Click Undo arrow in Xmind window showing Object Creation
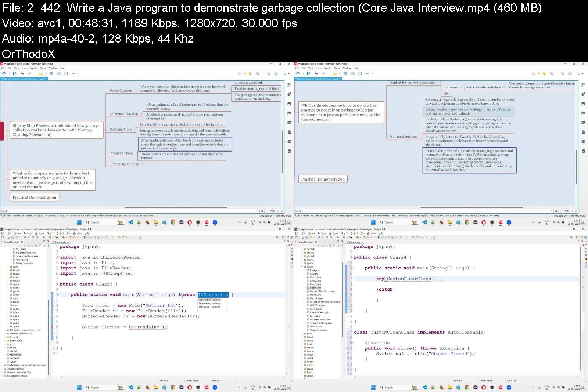The width and height of the screenshot is (588, 392). point(22,73)
